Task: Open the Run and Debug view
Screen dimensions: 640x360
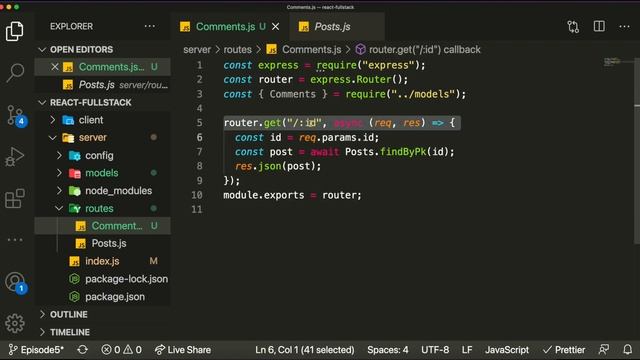Action: [15, 157]
